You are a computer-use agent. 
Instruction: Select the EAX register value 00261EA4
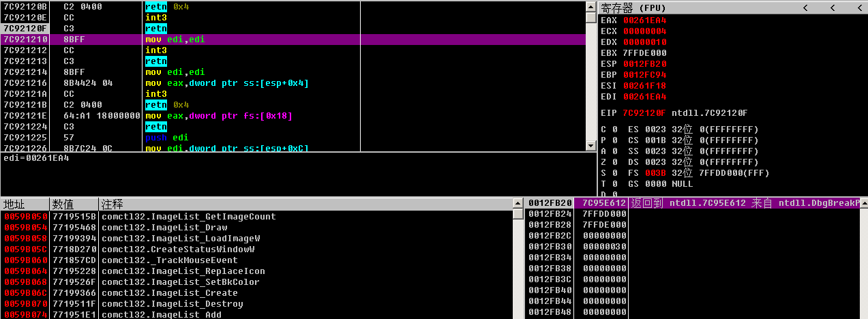tap(644, 20)
